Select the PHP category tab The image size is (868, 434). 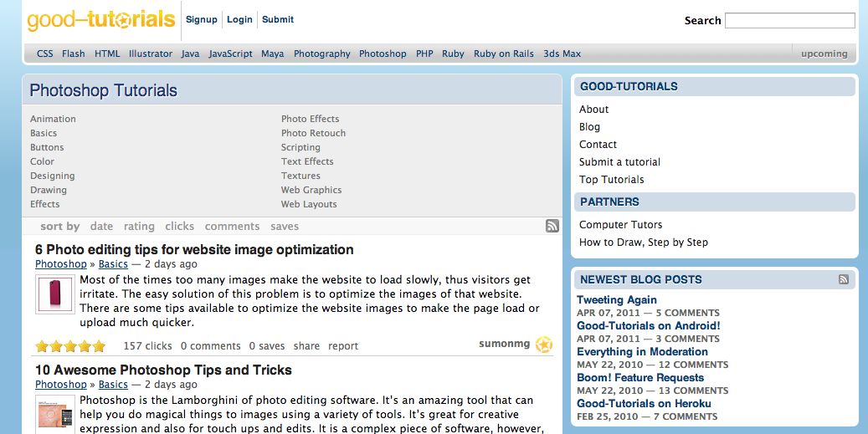click(424, 54)
